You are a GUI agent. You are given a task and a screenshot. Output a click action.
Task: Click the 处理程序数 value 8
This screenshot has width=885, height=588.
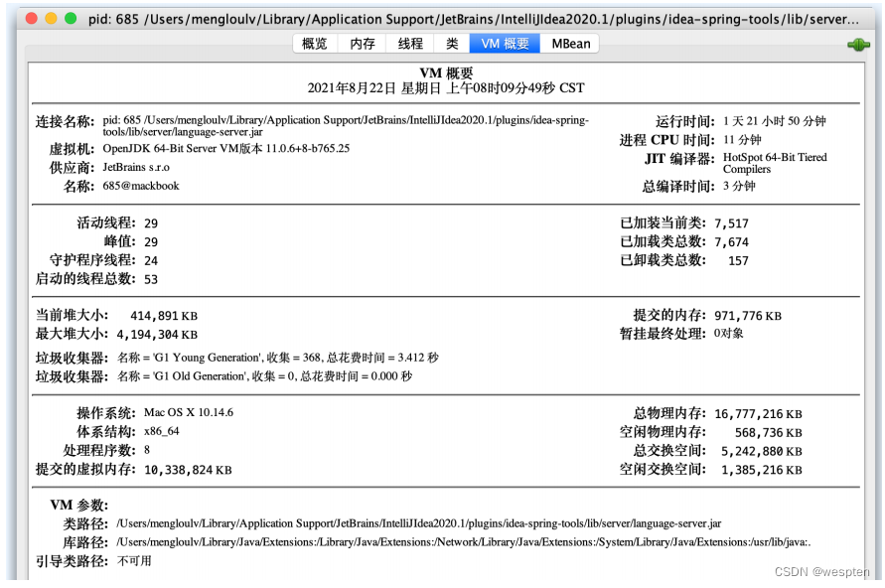click(x=147, y=450)
